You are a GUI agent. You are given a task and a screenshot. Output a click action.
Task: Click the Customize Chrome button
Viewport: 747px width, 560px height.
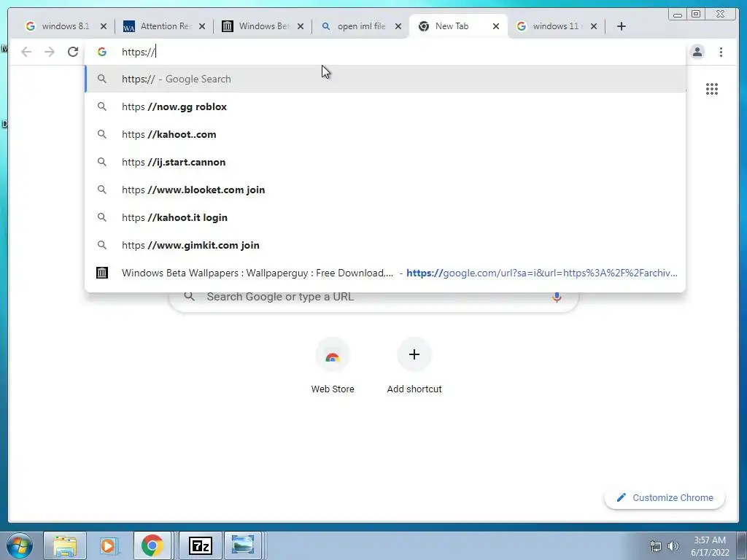point(665,497)
